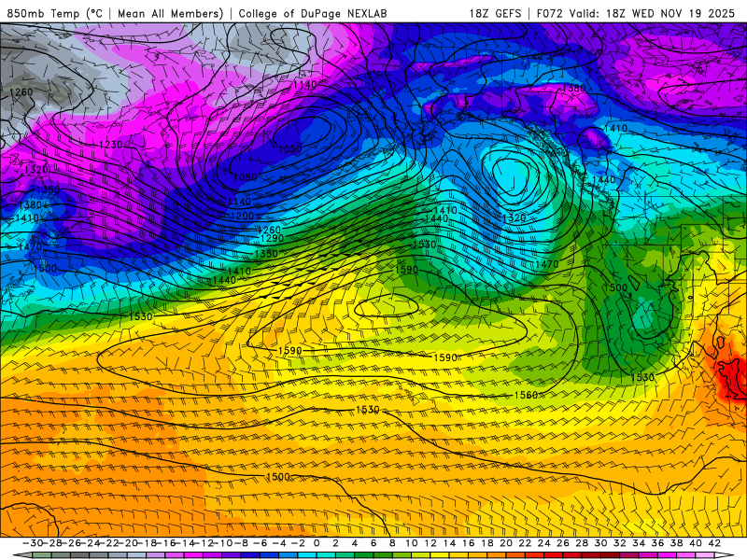Click the '18' color scale label

click(x=487, y=543)
